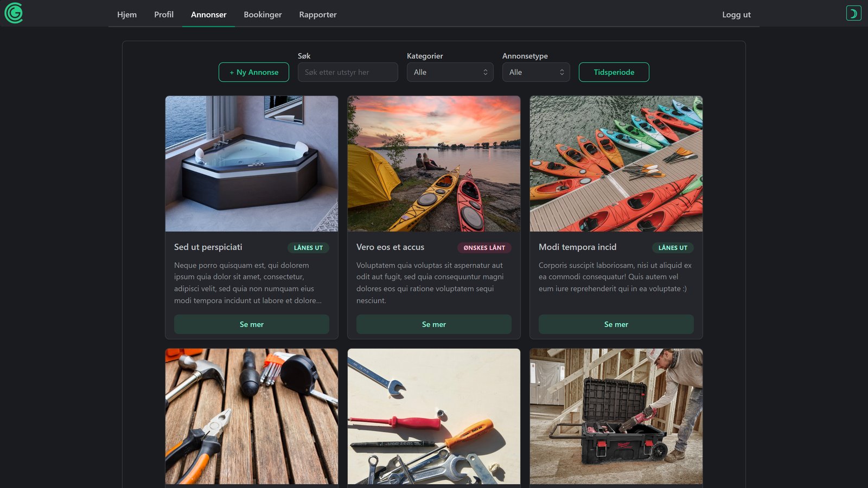Go to Hjem tab
868x488 pixels.
[127, 15]
